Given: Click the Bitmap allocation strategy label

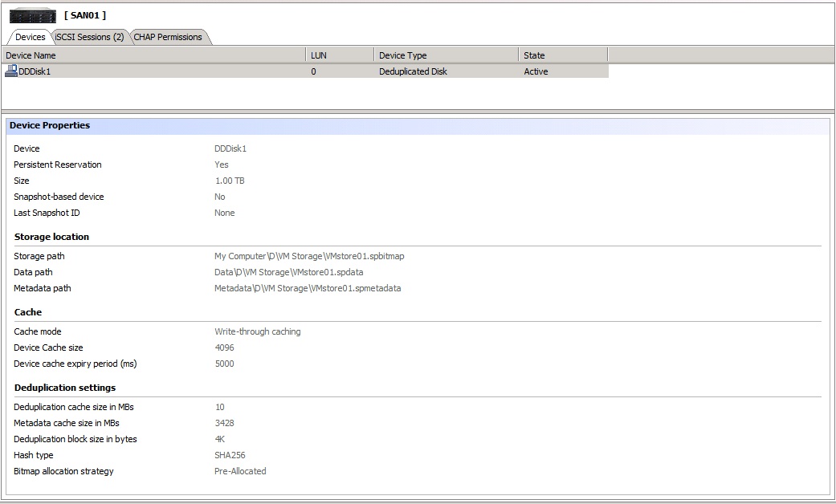Looking at the screenshot, I should click(63, 471).
